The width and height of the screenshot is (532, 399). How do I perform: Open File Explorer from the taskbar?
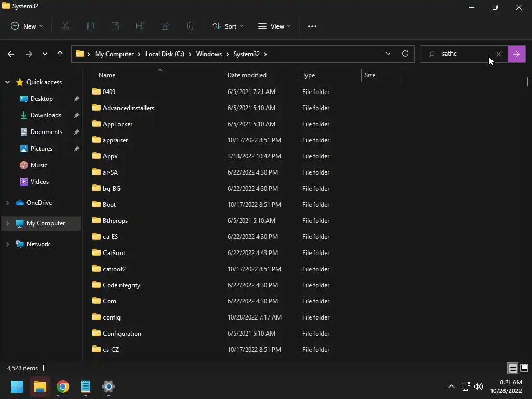pos(39,387)
